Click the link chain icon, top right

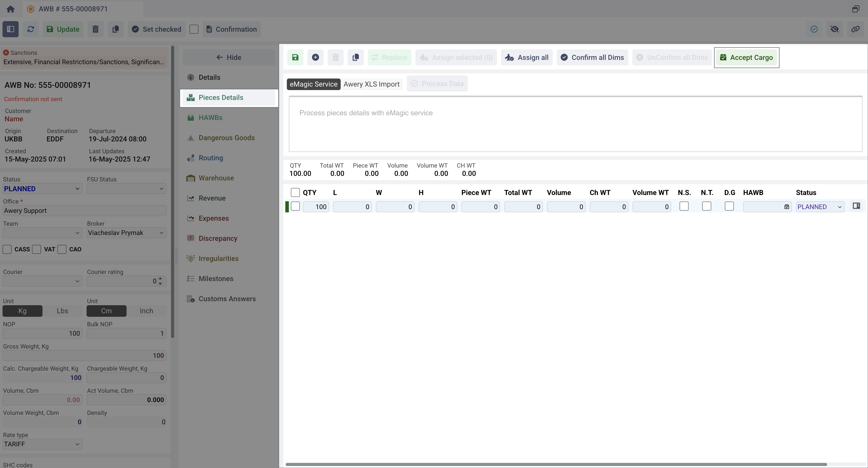point(855,29)
